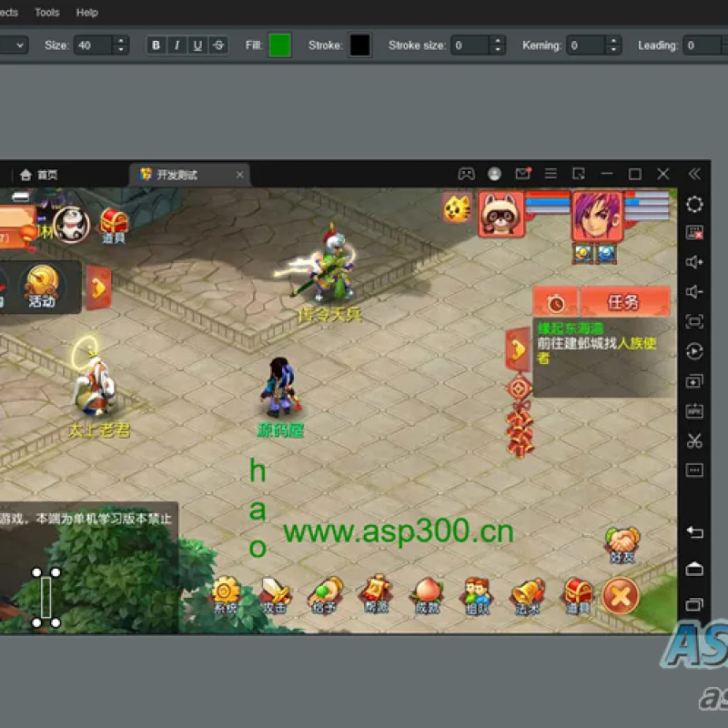Click the 太上老君 NPC
Screen dimensions: 728x728
tap(96, 385)
